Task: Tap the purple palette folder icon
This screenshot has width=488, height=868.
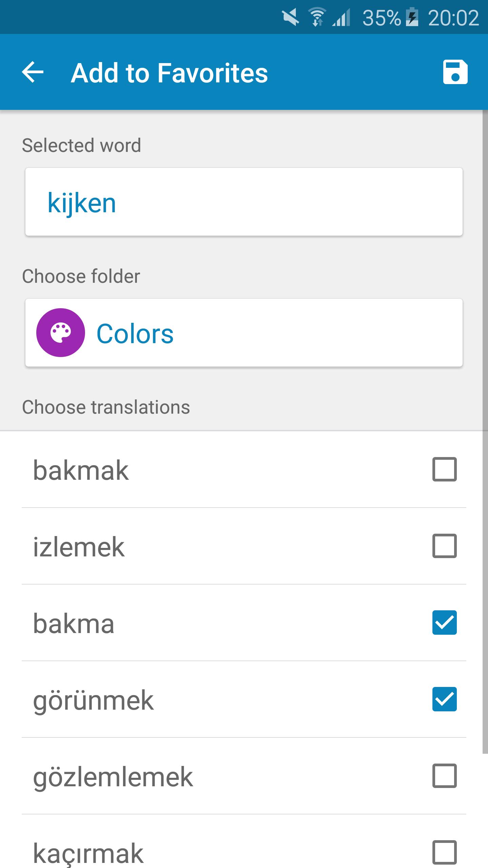Action: coord(61,333)
